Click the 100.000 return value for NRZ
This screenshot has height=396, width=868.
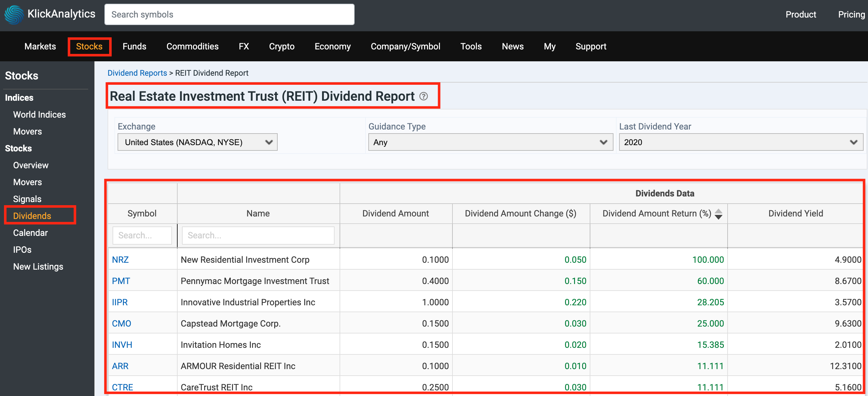pyautogui.click(x=708, y=260)
